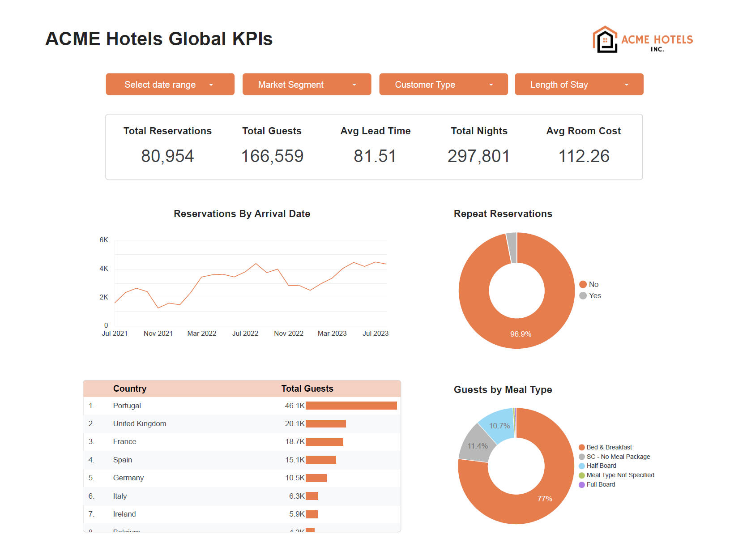Select the 96.9% donut segment

point(521,333)
